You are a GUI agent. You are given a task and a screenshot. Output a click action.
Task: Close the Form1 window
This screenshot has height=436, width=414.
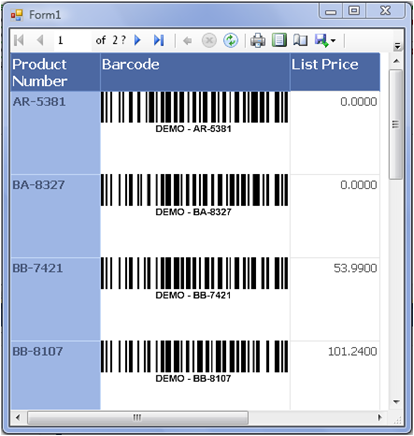click(385, 11)
